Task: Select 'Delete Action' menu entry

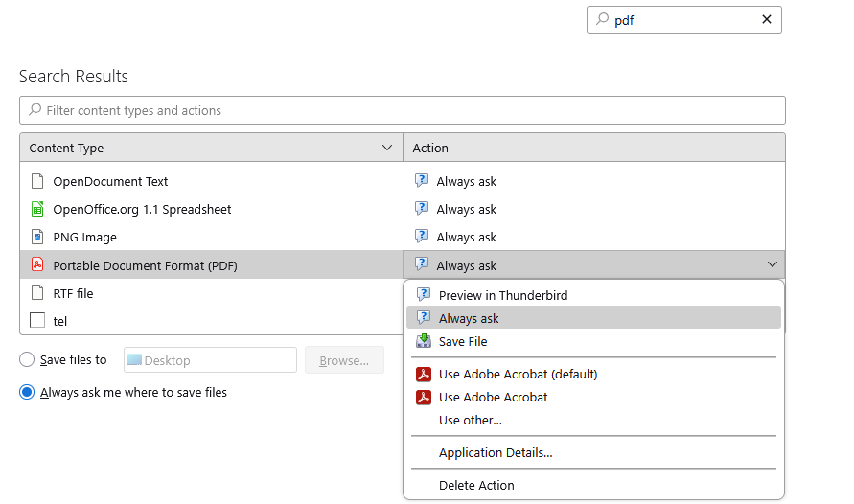Action: 476,485
